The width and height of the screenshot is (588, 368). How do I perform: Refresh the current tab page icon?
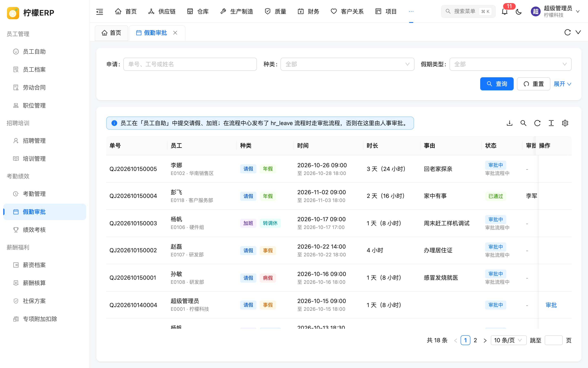pyautogui.click(x=567, y=32)
